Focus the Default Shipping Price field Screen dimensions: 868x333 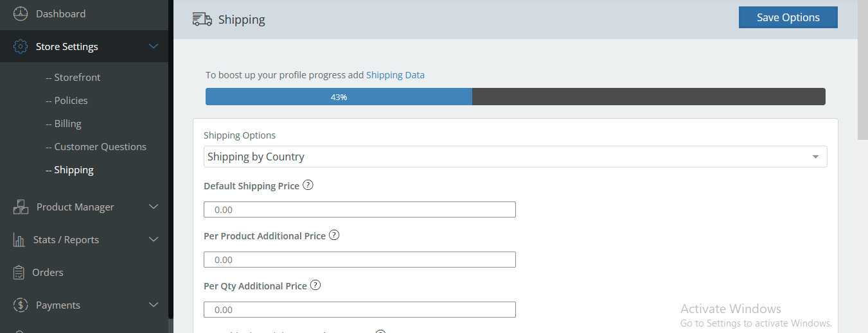[x=360, y=210]
